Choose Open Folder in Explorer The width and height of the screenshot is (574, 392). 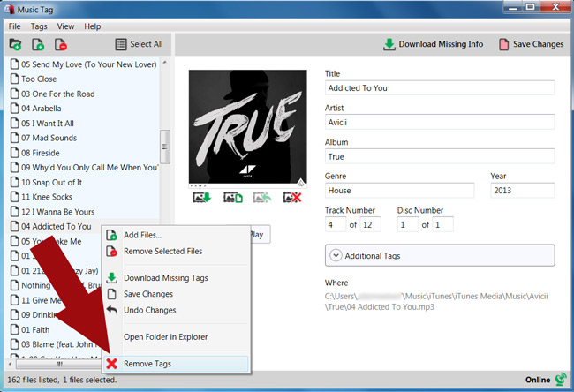pyautogui.click(x=176, y=336)
